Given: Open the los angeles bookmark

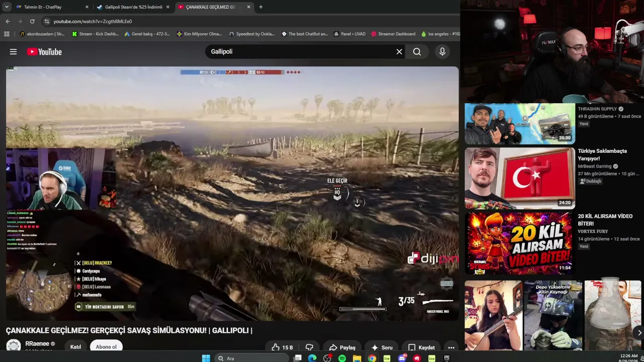Looking at the screenshot, I should pyautogui.click(x=440, y=34).
